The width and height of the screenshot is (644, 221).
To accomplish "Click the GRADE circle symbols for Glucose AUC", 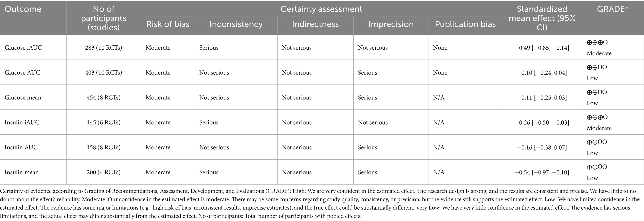I will 597,67.
